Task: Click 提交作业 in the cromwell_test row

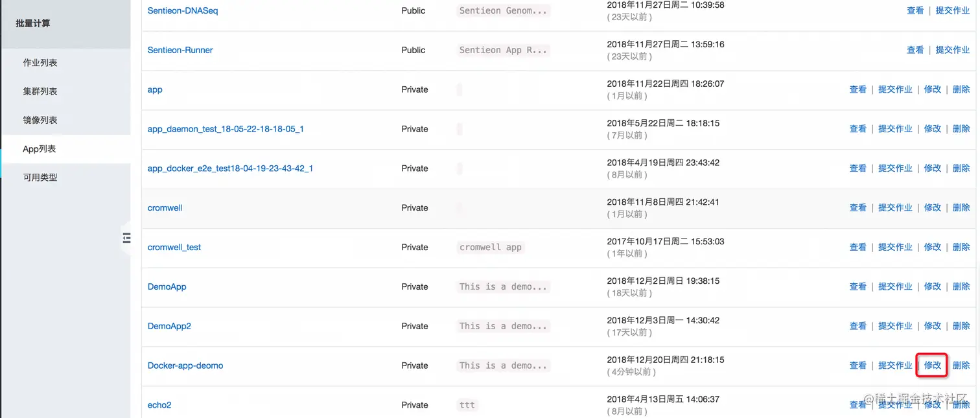Action: (x=895, y=248)
